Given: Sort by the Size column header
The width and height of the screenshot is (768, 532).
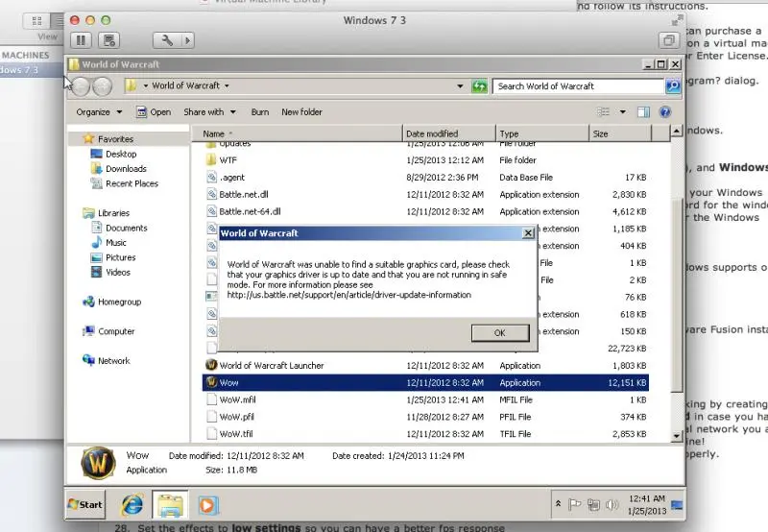Looking at the screenshot, I should (x=620, y=133).
